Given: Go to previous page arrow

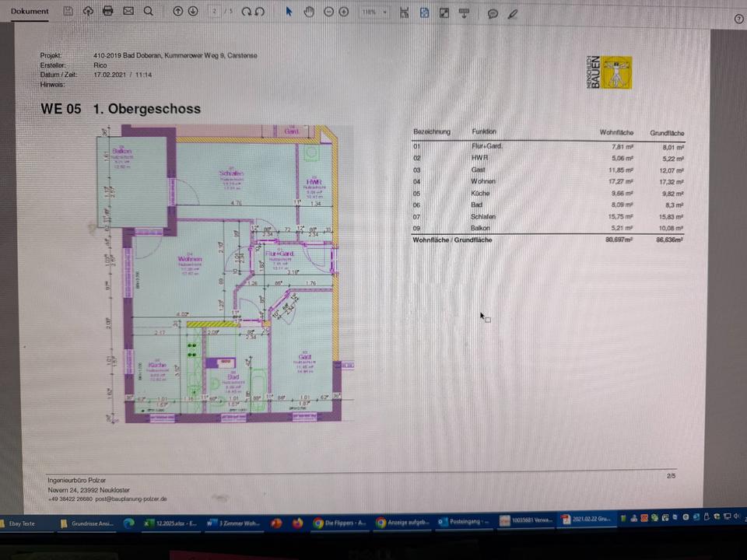Looking at the screenshot, I should click(178, 12).
